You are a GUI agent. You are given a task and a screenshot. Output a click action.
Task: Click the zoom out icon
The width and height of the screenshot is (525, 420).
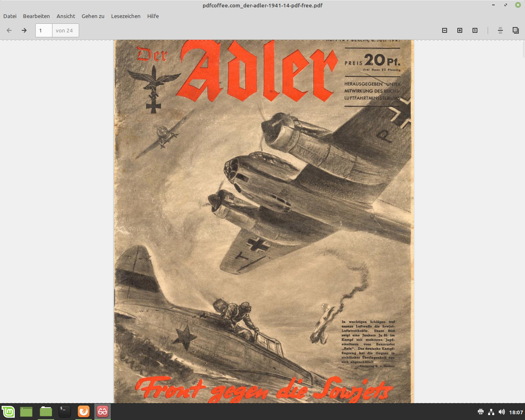click(x=445, y=30)
